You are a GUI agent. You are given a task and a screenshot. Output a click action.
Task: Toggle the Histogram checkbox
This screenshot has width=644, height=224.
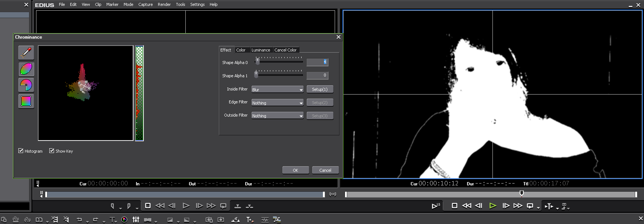[21, 151]
